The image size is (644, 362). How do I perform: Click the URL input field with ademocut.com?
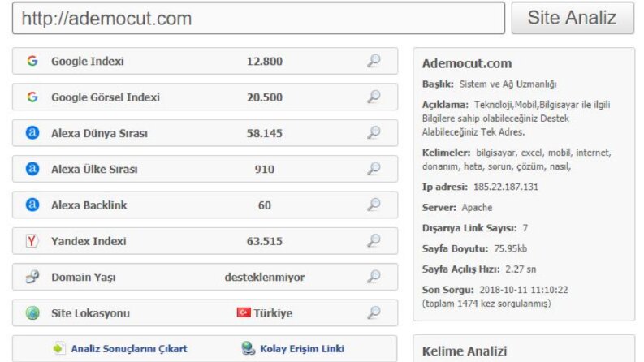click(x=258, y=18)
